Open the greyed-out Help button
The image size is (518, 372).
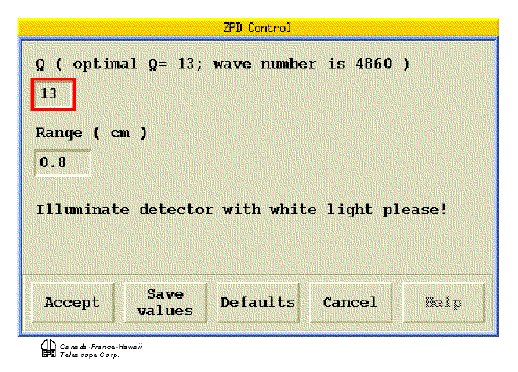coord(443,303)
